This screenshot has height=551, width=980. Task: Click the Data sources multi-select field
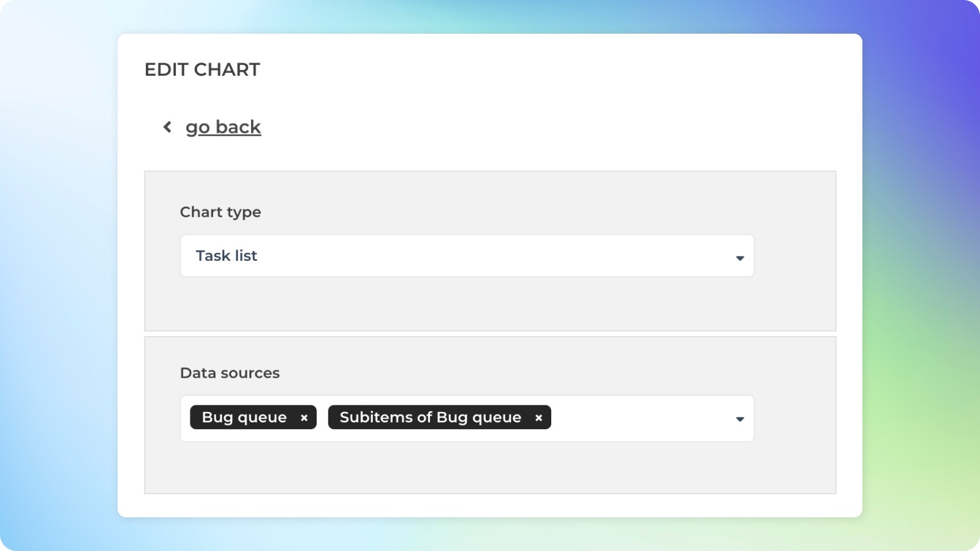pos(467,419)
